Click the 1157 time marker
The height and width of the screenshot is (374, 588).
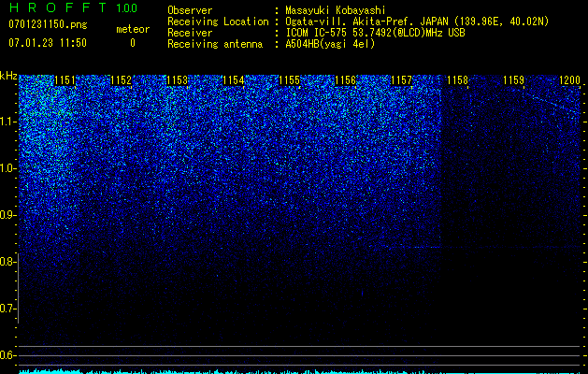point(402,80)
